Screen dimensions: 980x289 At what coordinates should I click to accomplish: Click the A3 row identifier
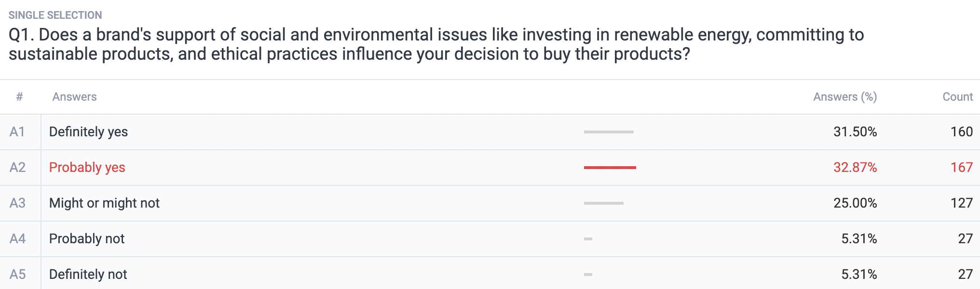click(x=18, y=203)
